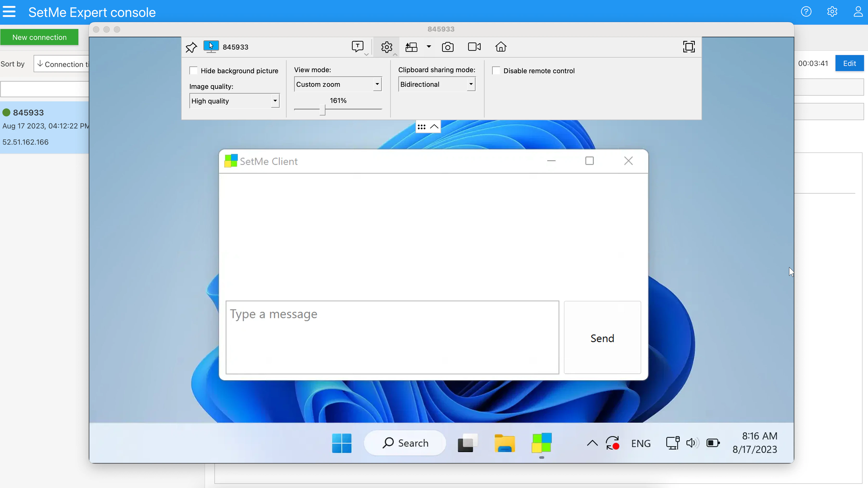
Task: Collapse the toolbar with the chevron
Action: pos(434,126)
